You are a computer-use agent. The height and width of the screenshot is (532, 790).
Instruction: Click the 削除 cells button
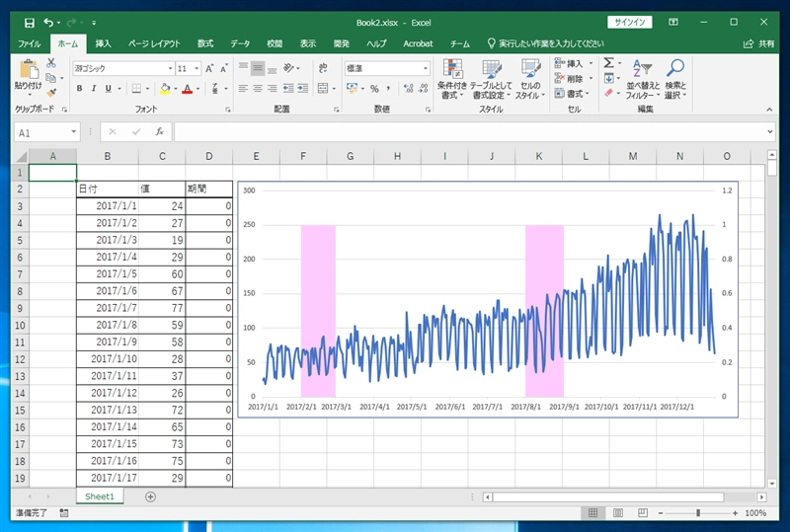click(574, 79)
